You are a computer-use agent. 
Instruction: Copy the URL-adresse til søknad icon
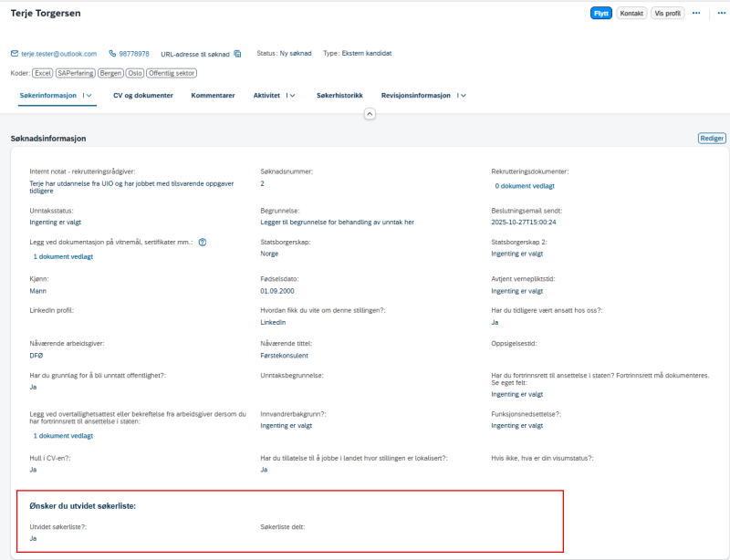pos(237,54)
